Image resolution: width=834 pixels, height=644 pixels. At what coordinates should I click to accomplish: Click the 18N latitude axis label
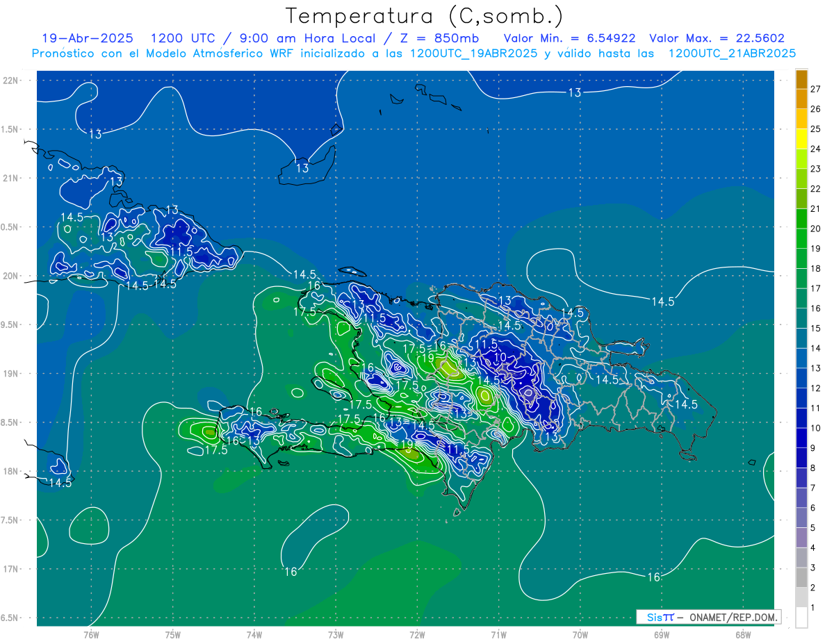(12, 471)
